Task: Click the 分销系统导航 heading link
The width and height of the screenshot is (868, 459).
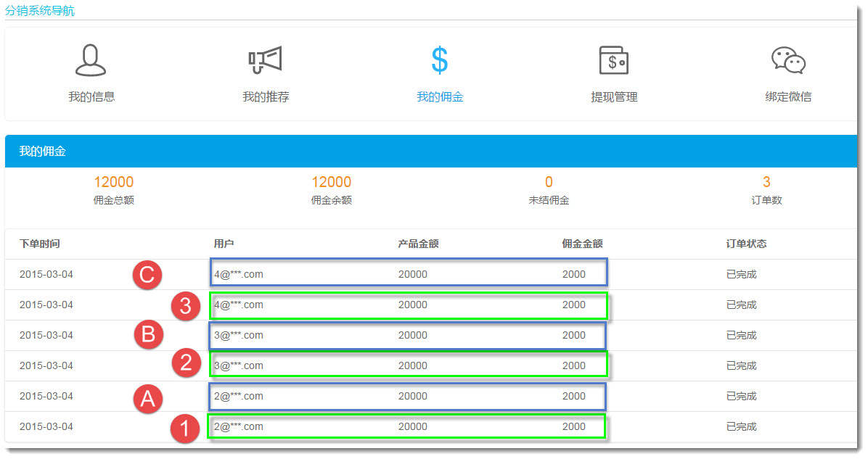Action: (x=39, y=11)
